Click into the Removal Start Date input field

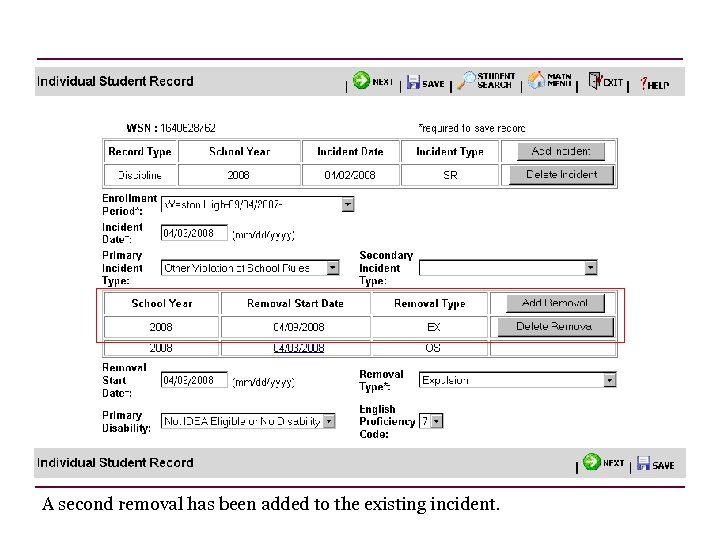coord(194,380)
